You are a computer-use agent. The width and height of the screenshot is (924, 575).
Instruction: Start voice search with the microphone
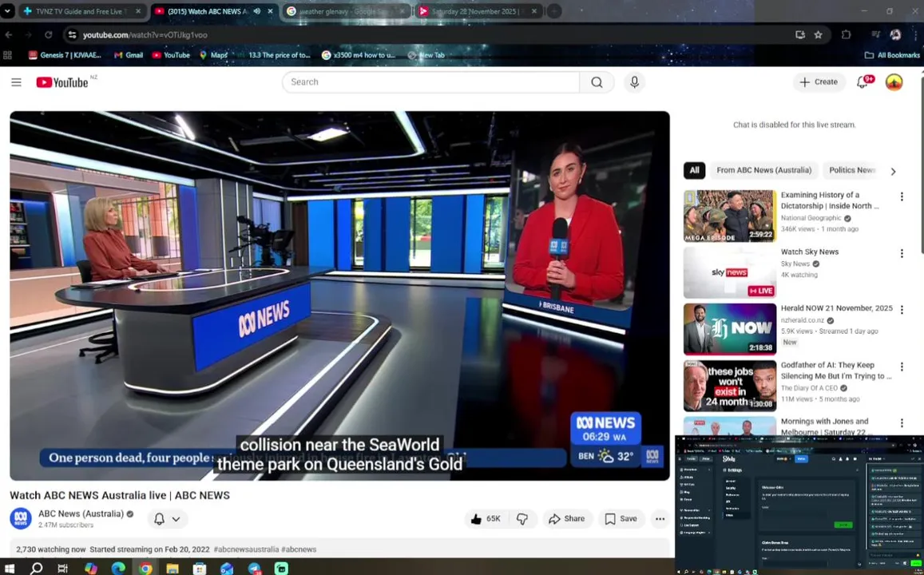coord(634,82)
